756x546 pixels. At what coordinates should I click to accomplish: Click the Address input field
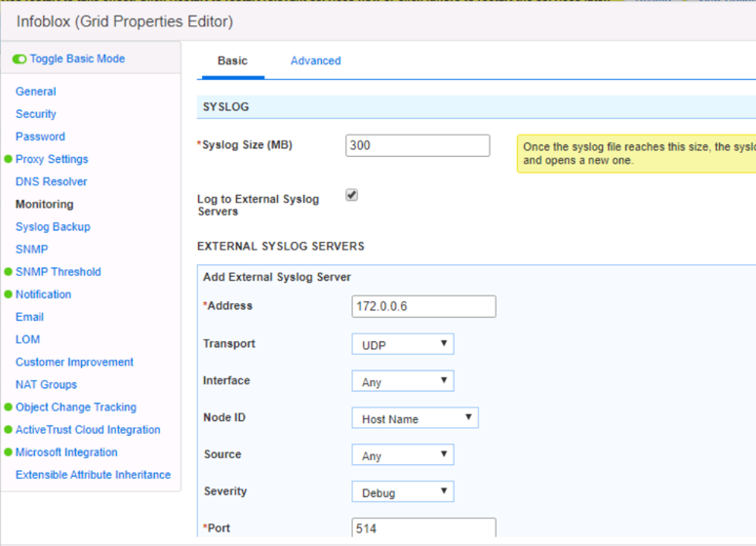pyautogui.click(x=423, y=306)
